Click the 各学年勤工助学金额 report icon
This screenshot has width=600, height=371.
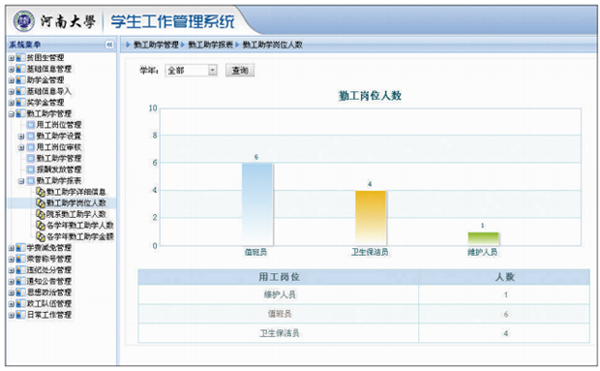(41, 237)
